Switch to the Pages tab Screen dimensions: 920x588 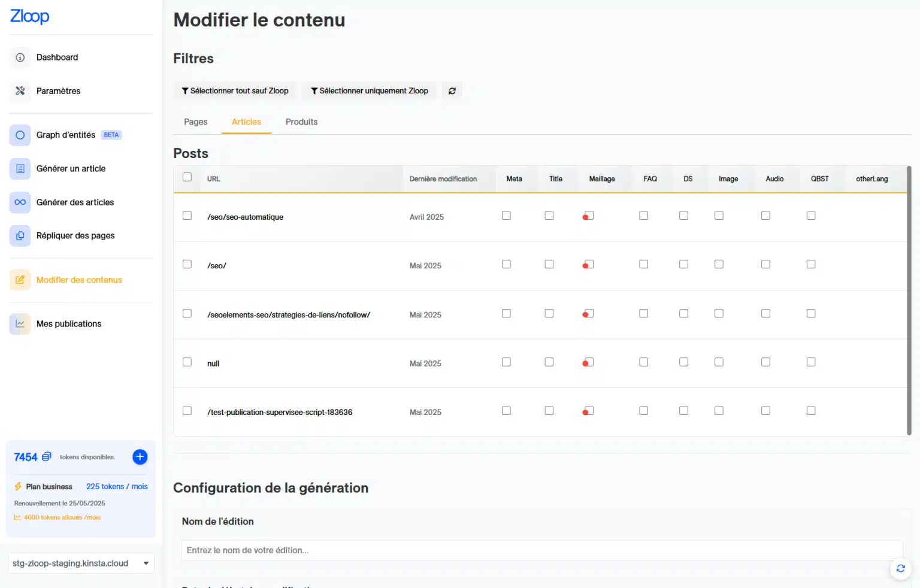click(195, 122)
